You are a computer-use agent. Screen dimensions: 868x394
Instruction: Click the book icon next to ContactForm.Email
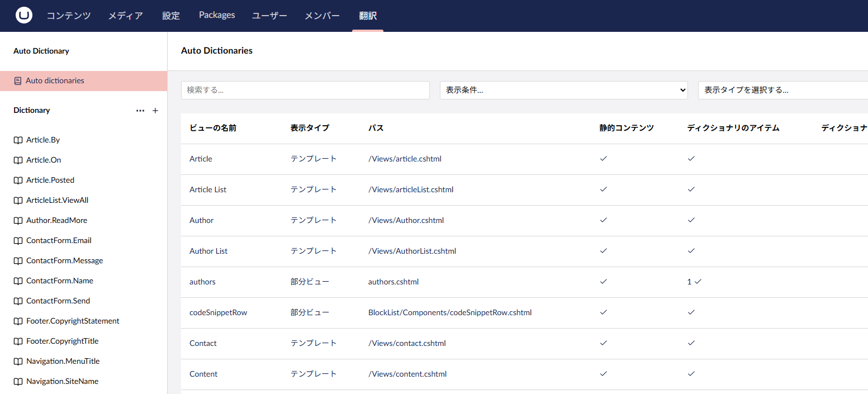[18, 241]
